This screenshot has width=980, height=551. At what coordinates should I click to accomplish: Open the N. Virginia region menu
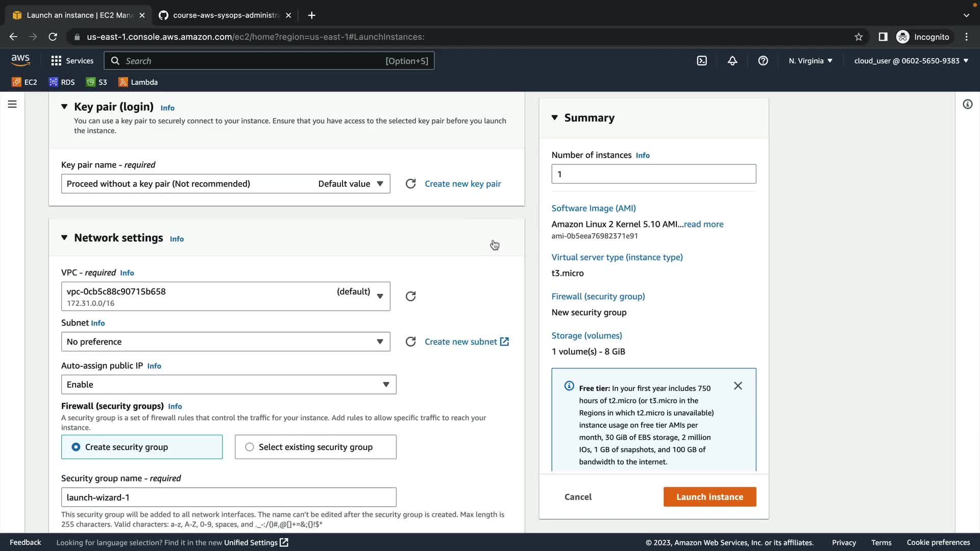(x=810, y=61)
